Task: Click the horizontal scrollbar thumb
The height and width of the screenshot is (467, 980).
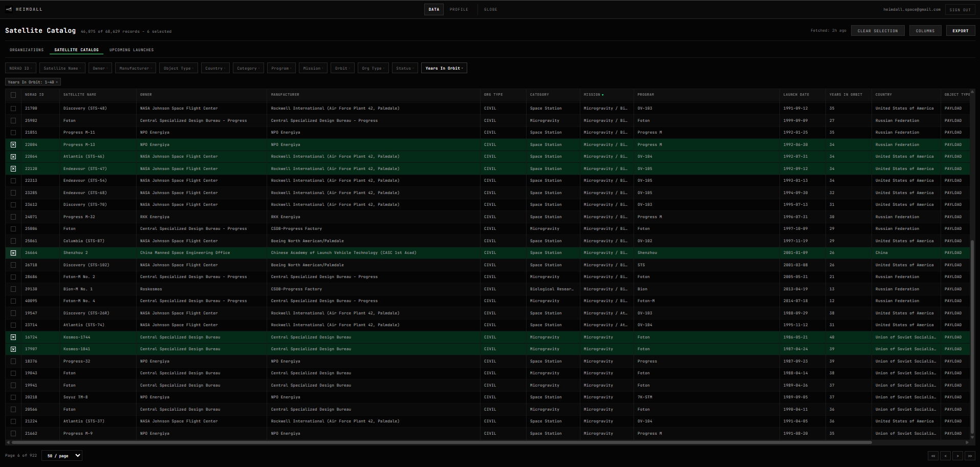Action: pos(442,442)
